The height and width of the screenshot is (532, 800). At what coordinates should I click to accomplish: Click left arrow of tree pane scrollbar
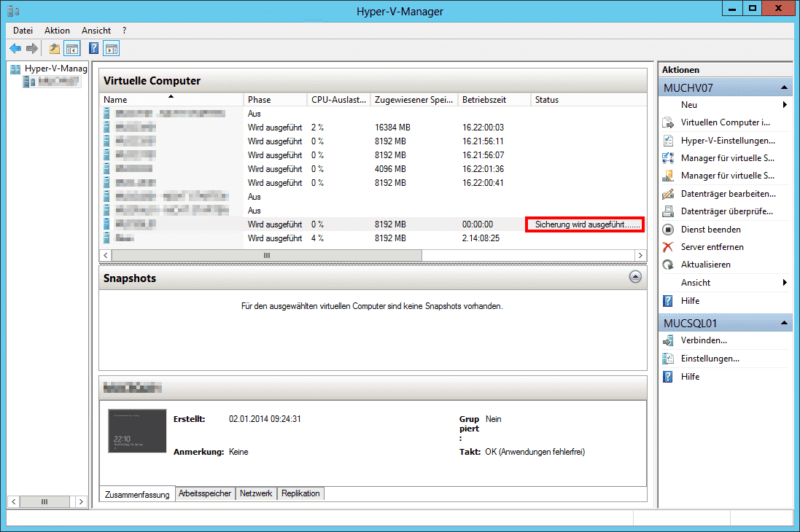(x=14, y=502)
